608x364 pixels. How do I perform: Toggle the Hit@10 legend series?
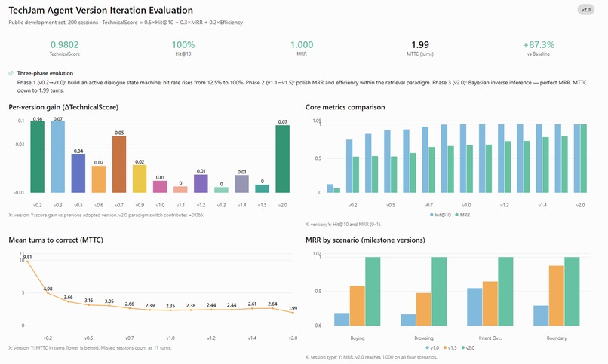click(441, 215)
